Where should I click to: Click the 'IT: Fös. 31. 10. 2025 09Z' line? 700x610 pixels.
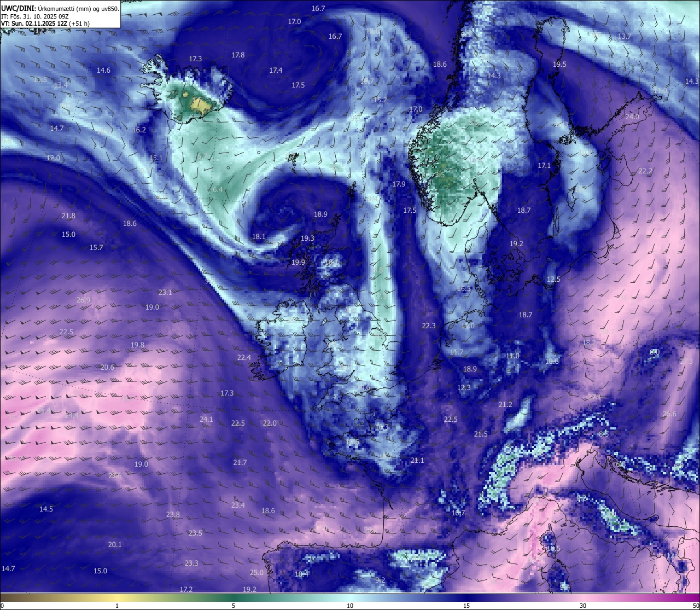[34, 16]
